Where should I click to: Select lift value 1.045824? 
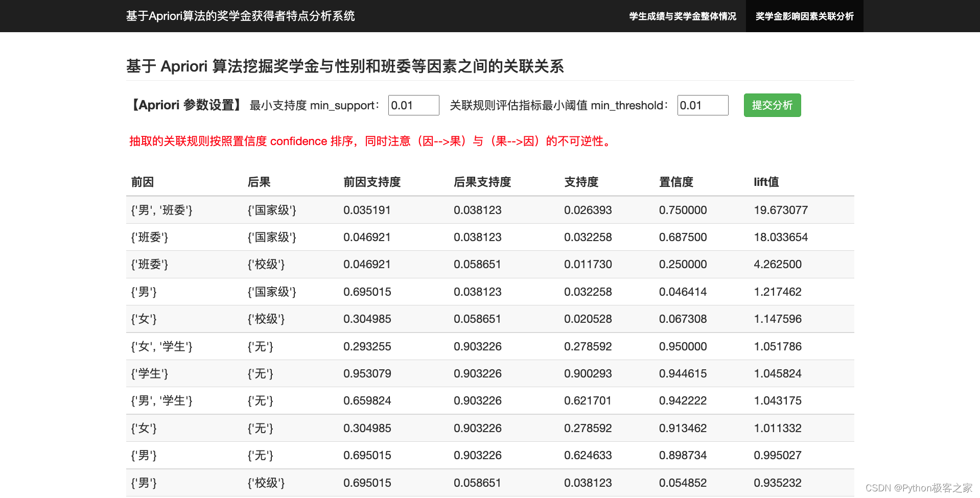pos(778,373)
